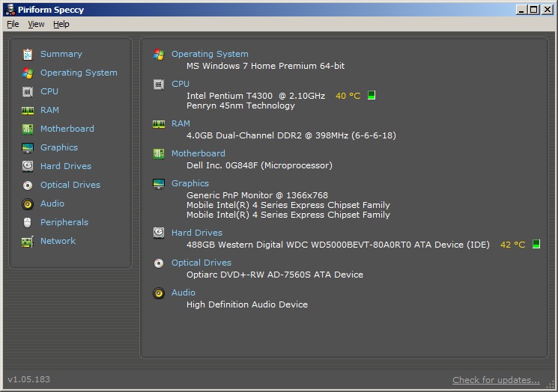The width and height of the screenshot is (558, 392).
Task: View Network section from sidebar
Action: coord(58,241)
